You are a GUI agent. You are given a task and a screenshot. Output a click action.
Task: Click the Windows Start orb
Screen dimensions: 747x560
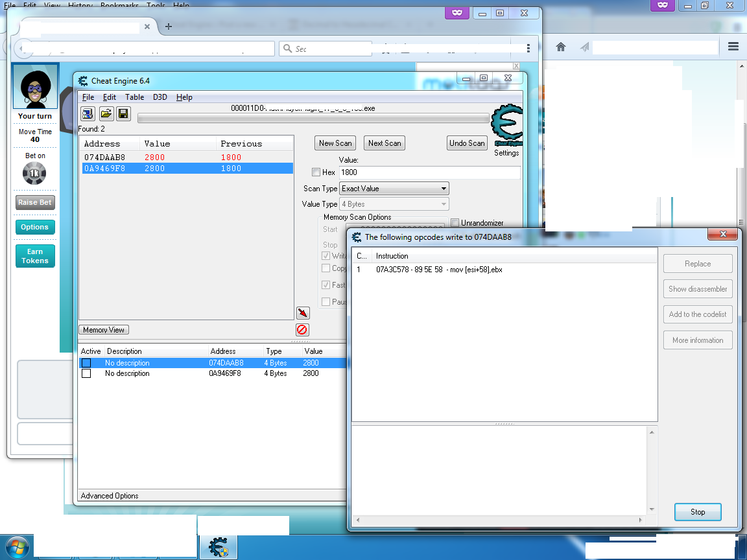(x=16, y=546)
